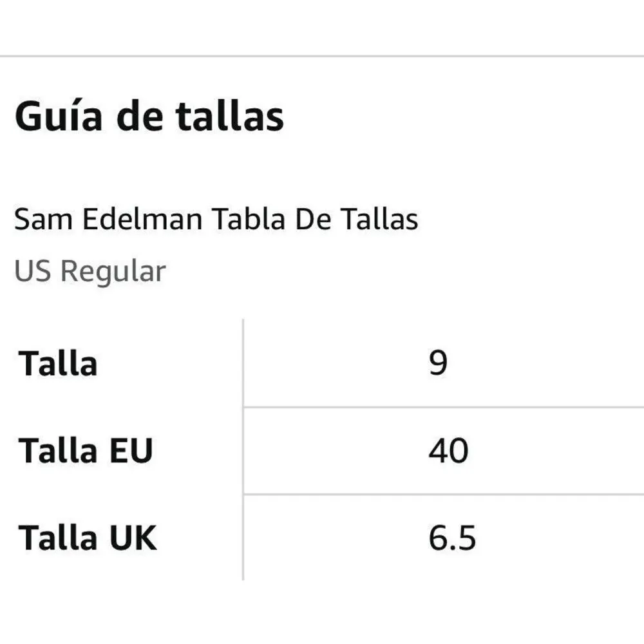644x644 pixels.
Task: Click the "Talla UK" row label
Action: (88, 538)
